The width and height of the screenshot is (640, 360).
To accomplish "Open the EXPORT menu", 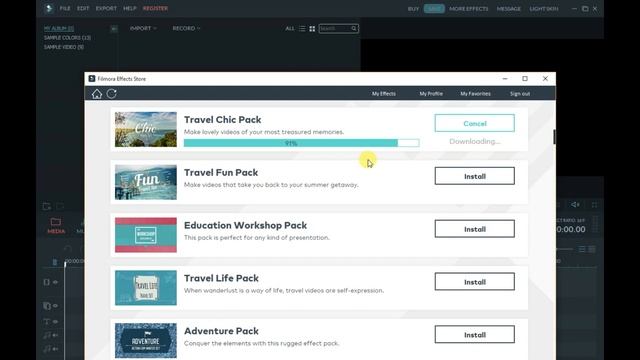I will coord(106,8).
